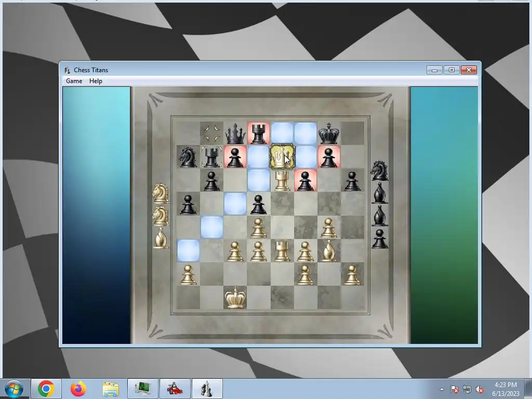Move queen to blue square d6
This screenshot has height=399, width=532.
[258, 180]
